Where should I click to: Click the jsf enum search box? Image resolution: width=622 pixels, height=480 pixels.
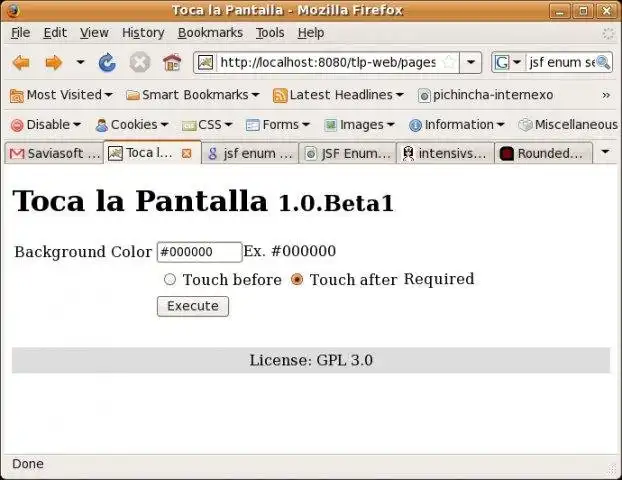[x=561, y=62]
